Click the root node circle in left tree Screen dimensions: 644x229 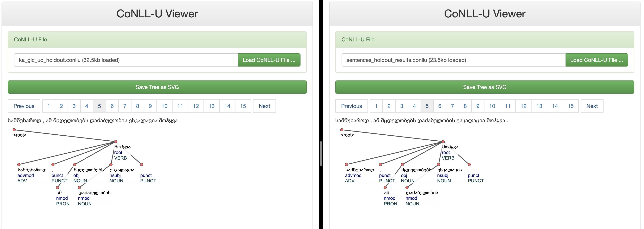(14, 130)
